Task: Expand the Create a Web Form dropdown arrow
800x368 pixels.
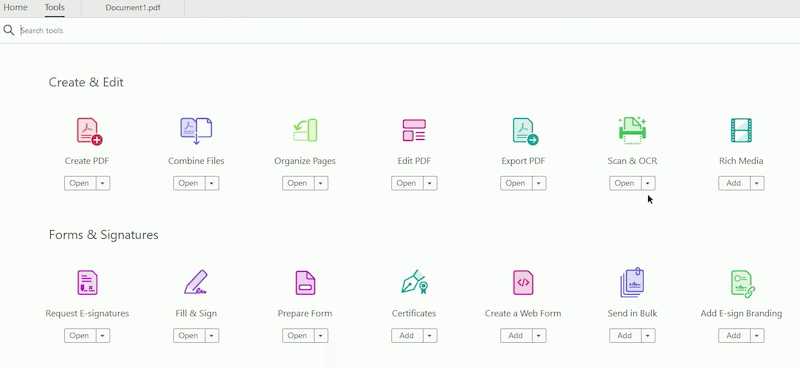Action: pos(539,336)
